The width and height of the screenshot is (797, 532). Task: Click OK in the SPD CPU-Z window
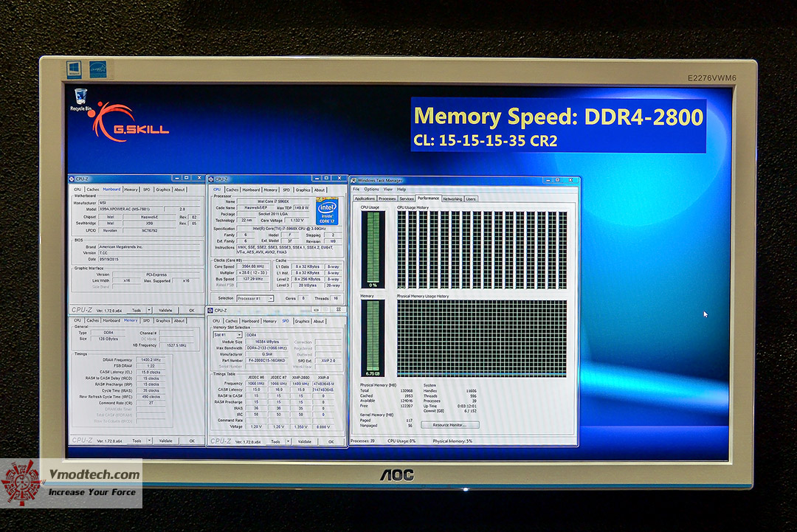[331, 441]
